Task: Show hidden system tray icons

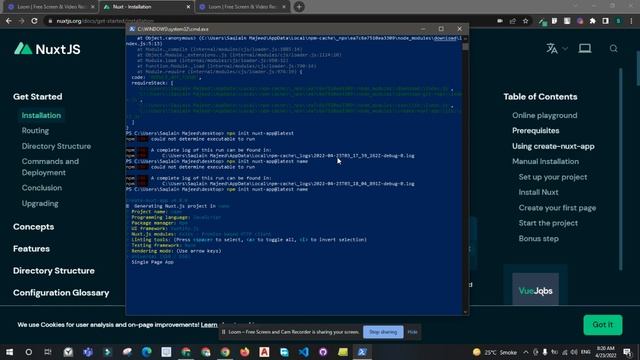Action: [526, 352]
